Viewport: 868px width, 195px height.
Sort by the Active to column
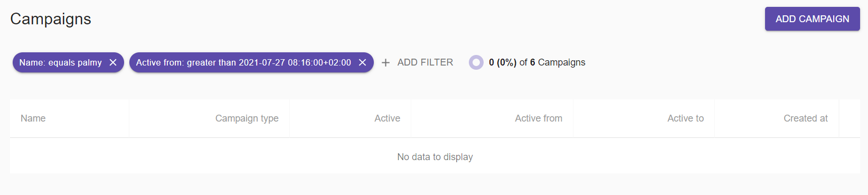(685, 118)
